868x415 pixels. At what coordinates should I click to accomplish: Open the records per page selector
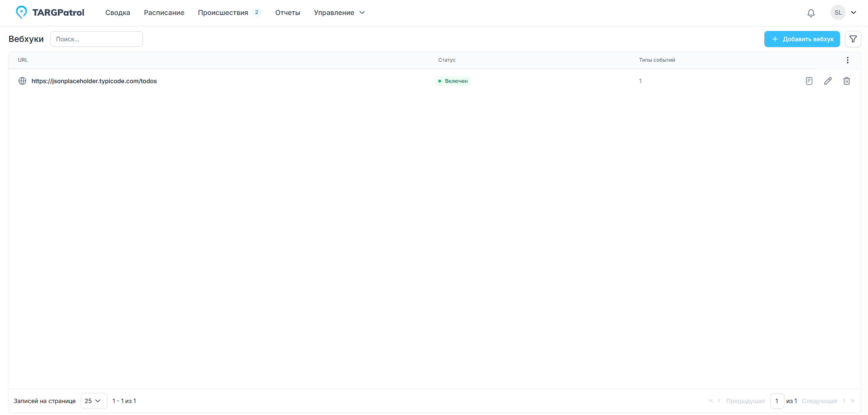(x=93, y=401)
